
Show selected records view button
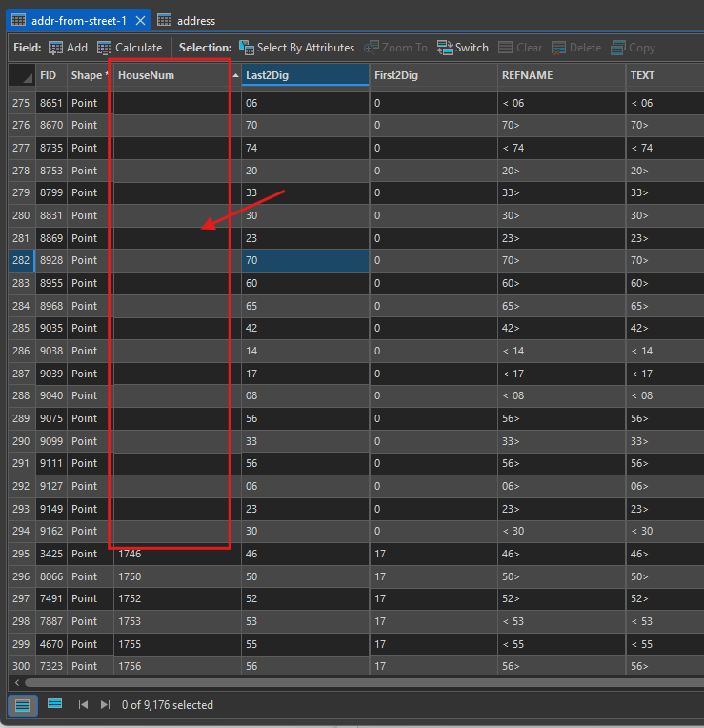[54, 704]
